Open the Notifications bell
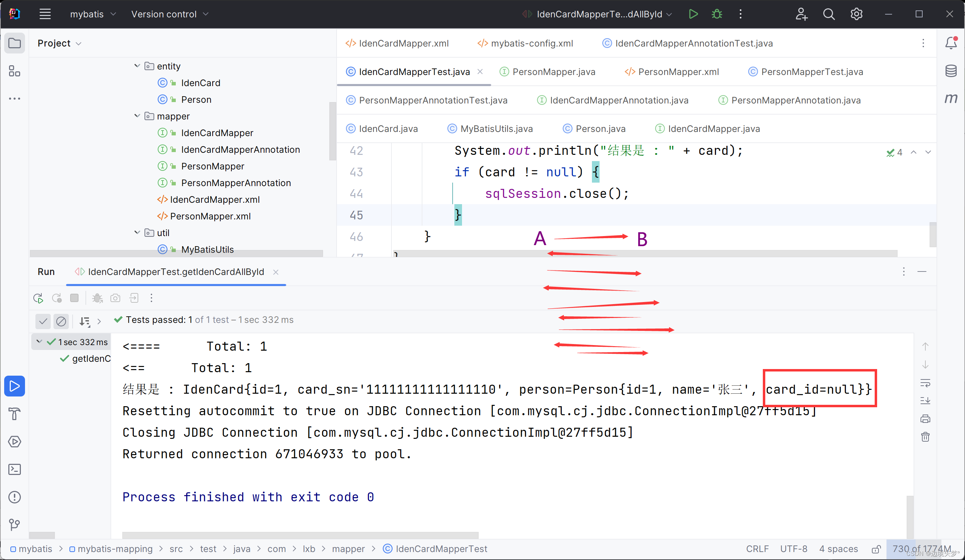The image size is (965, 560). (x=951, y=43)
